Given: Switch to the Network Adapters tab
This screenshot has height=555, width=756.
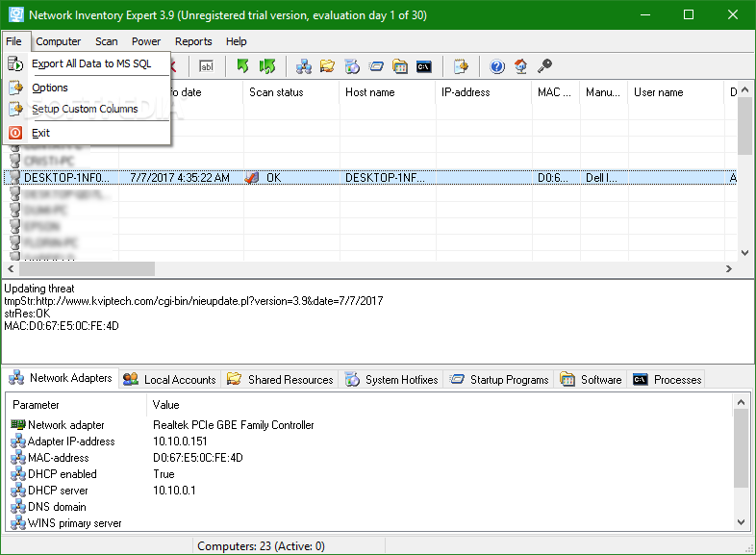Looking at the screenshot, I should coord(62,378).
